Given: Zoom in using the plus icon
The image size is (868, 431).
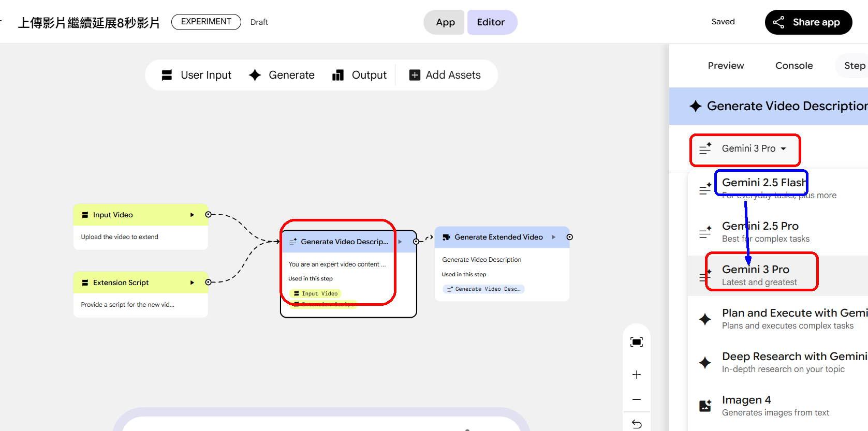Looking at the screenshot, I should 636,375.
